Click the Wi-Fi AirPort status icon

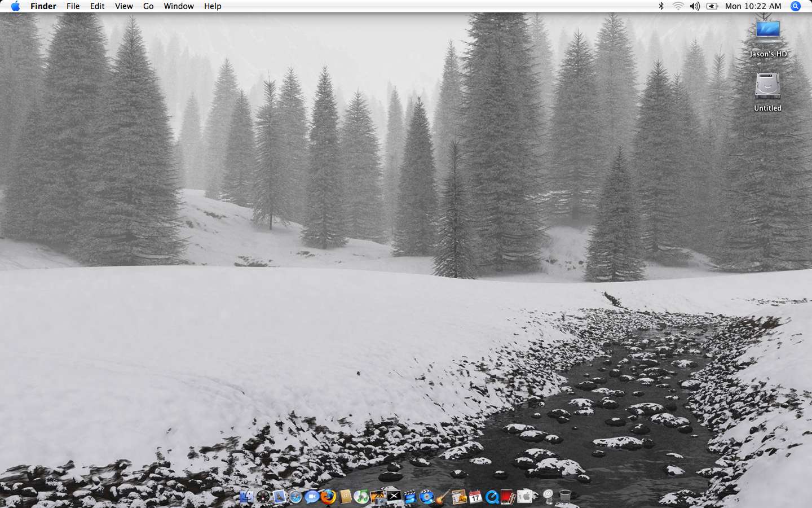pos(678,6)
